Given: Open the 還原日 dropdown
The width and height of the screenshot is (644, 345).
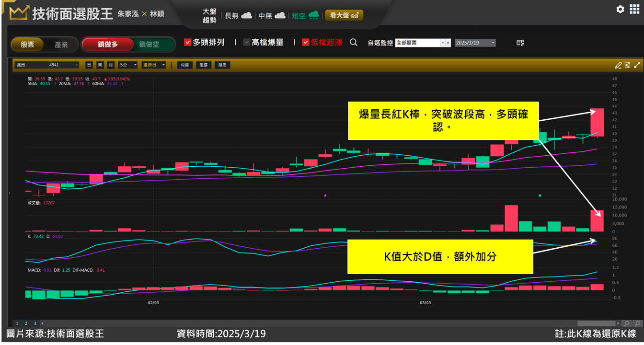Looking at the screenshot, I should coord(153,65).
